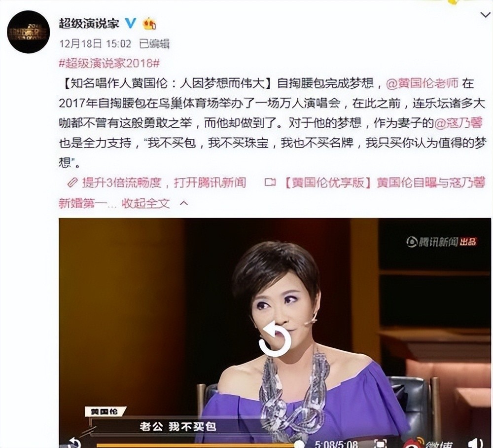The height and width of the screenshot is (448, 493).
Task: Click the video icon before 黄国伦优享版
Action: point(270,182)
